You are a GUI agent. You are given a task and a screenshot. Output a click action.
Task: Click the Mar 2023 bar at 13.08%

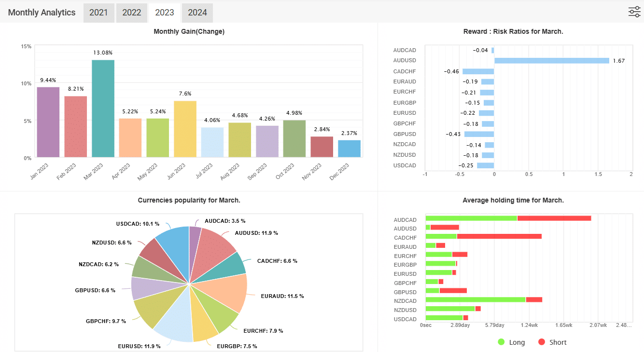(103, 108)
